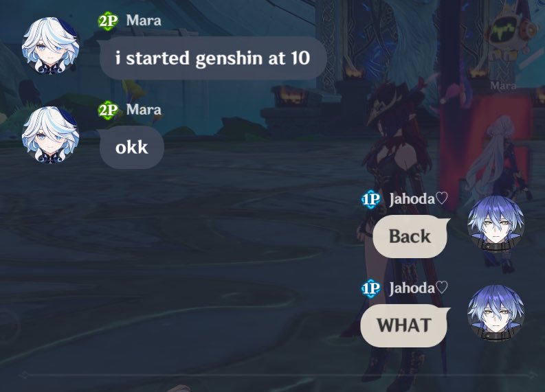Viewport: 545px width, 392px height.
Task: Select the 'i started genshin at 10' chat bubble
Action: pos(212,58)
